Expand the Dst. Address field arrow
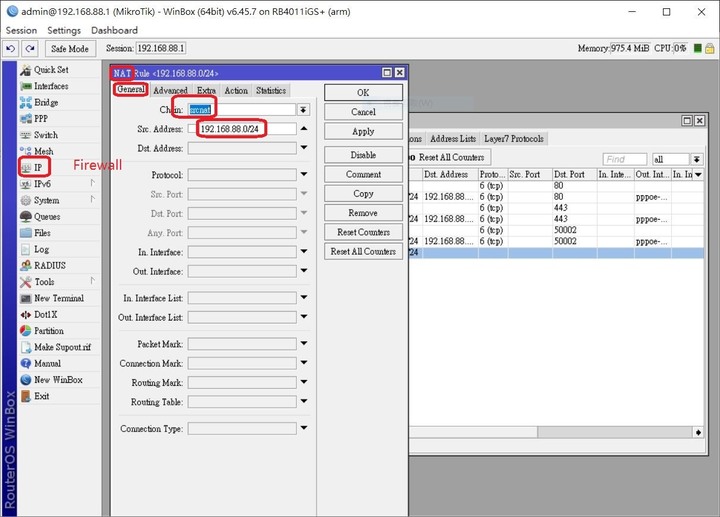The image size is (720, 517). (304, 148)
